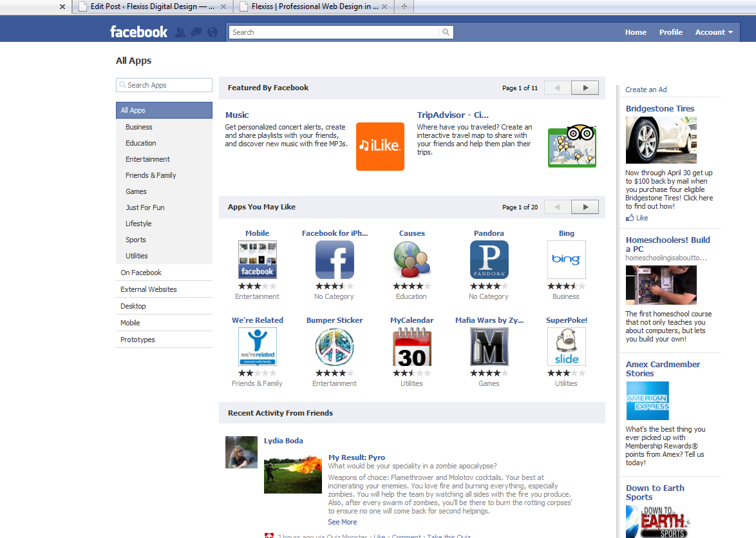Select the Friends & Family sidebar category

(151, 175)
